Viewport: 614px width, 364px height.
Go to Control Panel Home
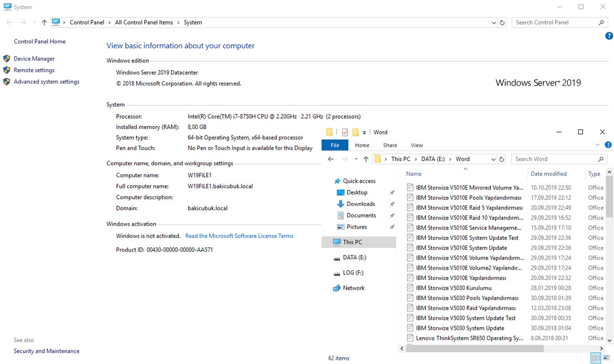(40, 41)
